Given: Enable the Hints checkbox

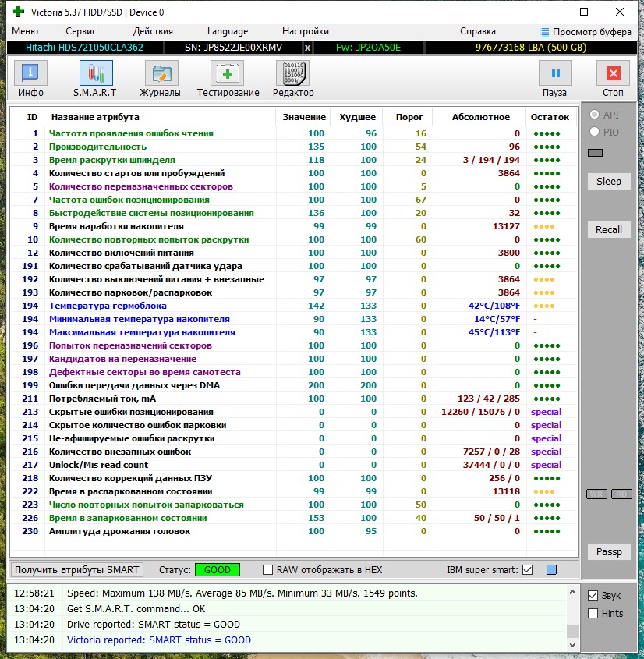Looking at the screenshot, I should tap(593, 614).
